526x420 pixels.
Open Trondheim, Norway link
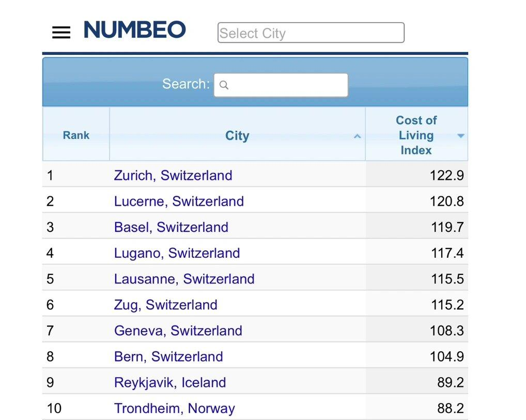174,408
